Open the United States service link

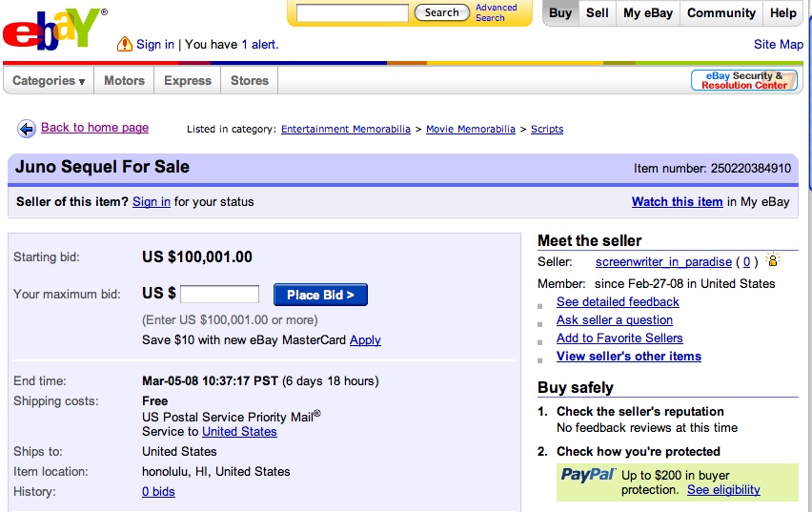click(239, 432)
